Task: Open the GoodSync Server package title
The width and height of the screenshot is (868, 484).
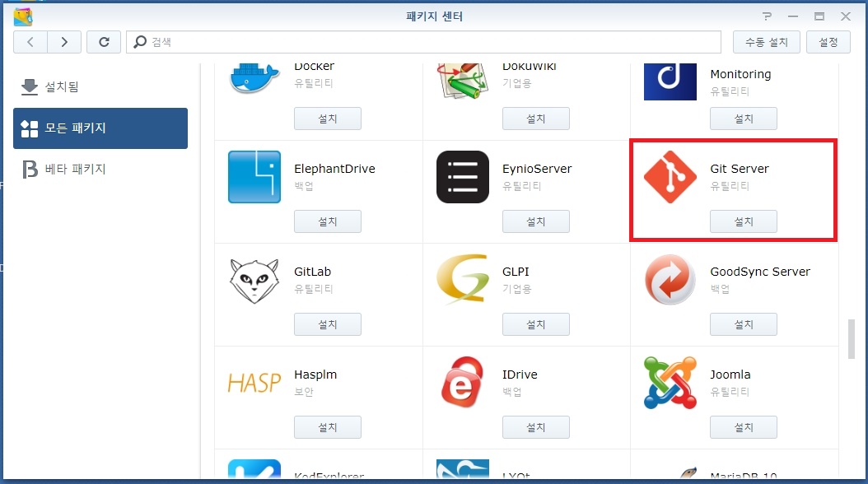Action: coord(760,272)
